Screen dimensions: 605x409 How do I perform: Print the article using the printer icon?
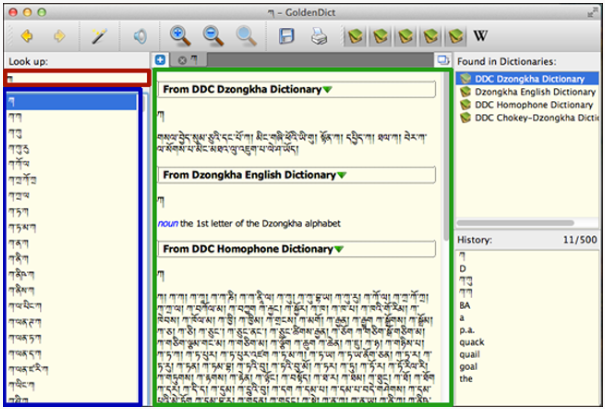319,37
